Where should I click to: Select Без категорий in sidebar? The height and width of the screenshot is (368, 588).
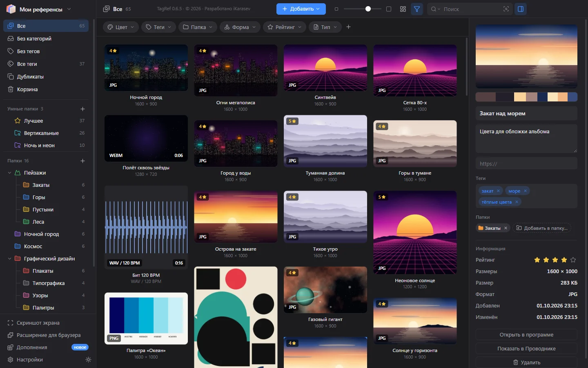[46, 38]
